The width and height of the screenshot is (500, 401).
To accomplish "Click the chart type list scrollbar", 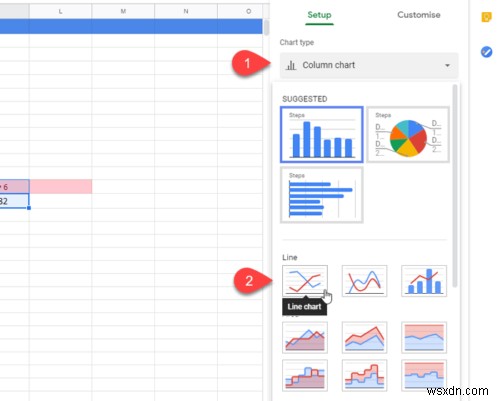I will pos(455,186).
